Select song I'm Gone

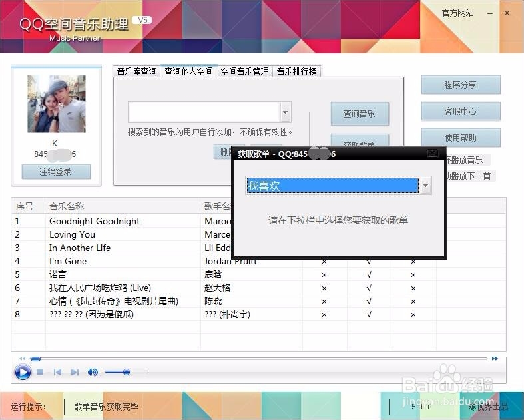[x=68, y=262]
